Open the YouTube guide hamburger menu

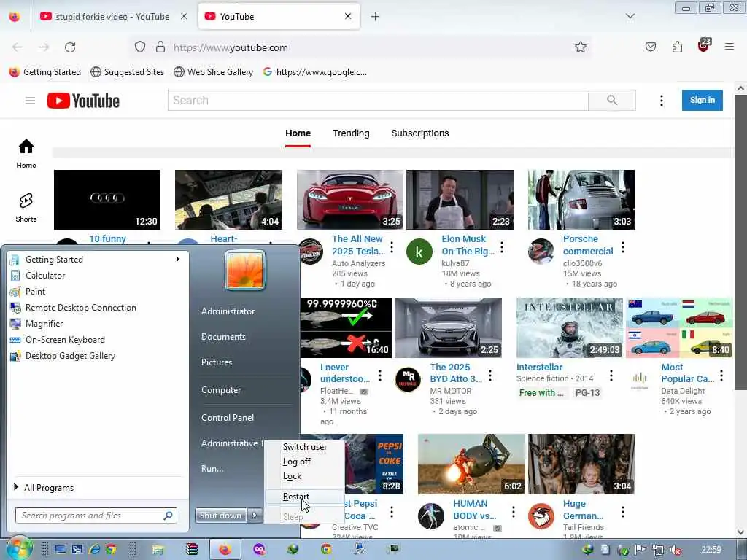pos(30,101)
